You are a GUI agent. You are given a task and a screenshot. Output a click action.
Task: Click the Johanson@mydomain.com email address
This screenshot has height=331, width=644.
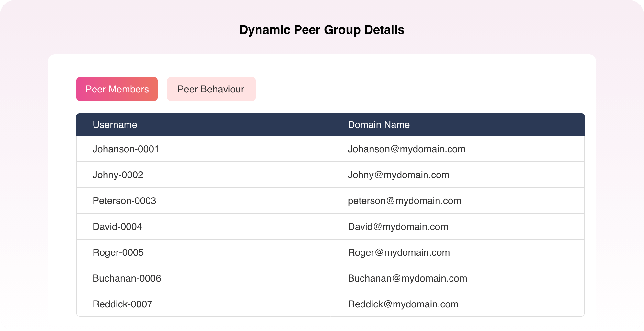coord(406,149)
